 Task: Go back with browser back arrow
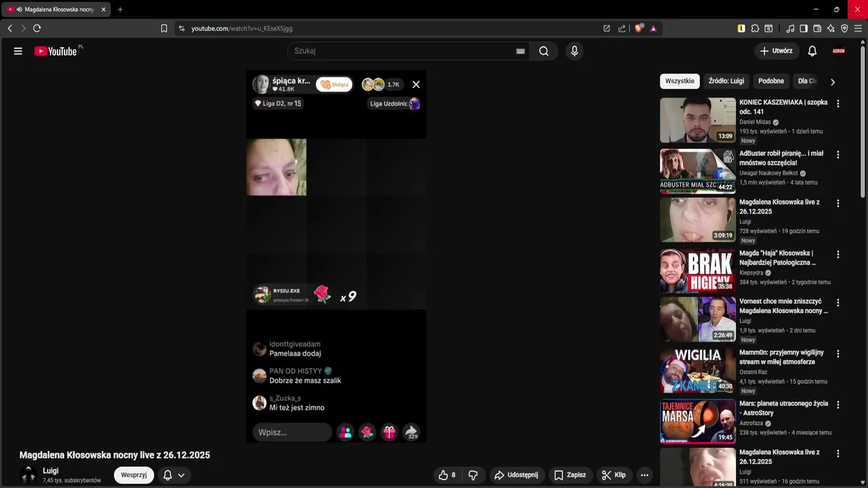click(9, 28)
